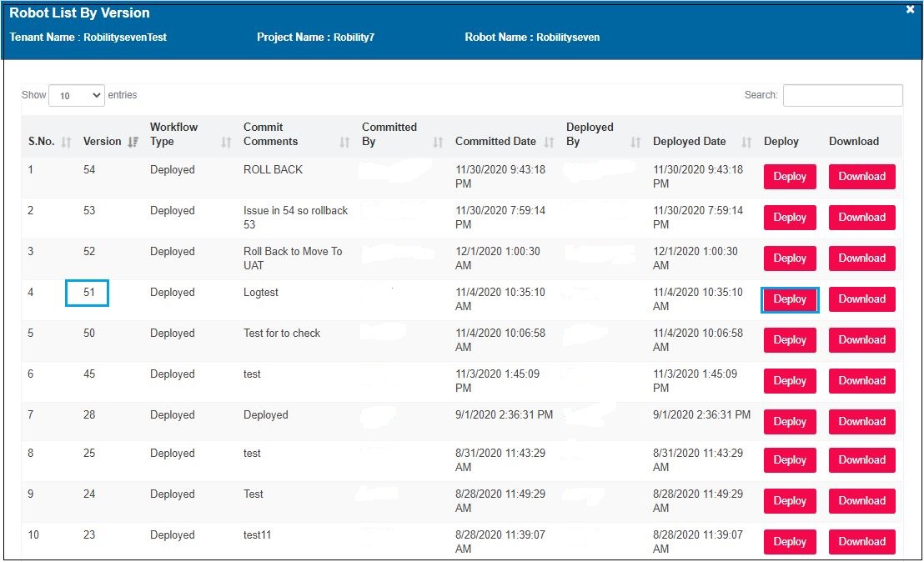Image resolution: width=924 pixels, height=562 pixels.
Task: Deploy version 51 Logtest
Action: 790,299
